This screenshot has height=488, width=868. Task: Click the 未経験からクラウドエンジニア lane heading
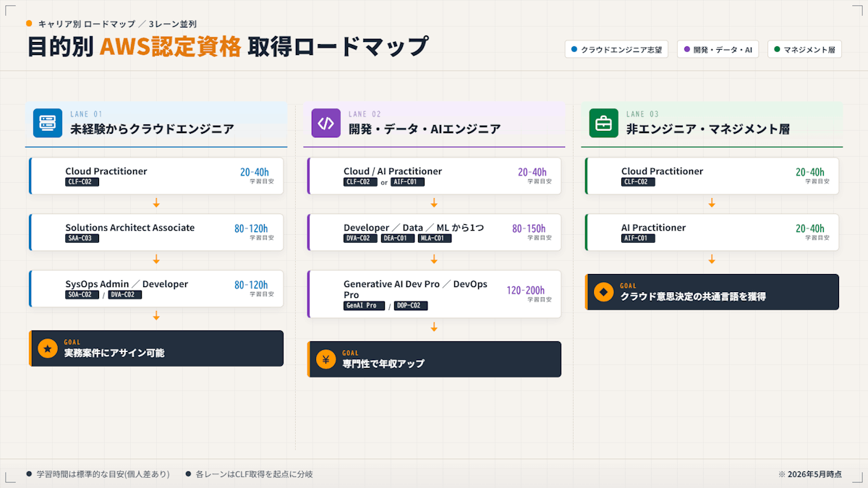(152, 129)
